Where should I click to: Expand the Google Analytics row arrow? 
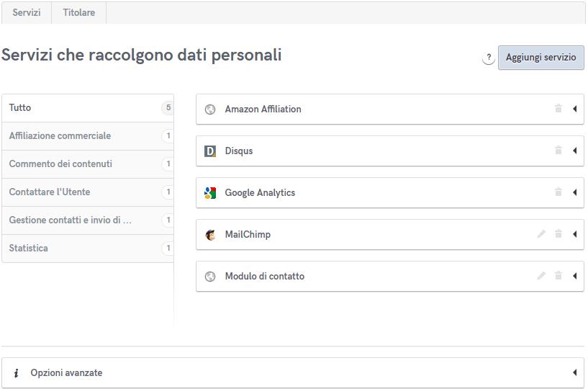point(575,192)
